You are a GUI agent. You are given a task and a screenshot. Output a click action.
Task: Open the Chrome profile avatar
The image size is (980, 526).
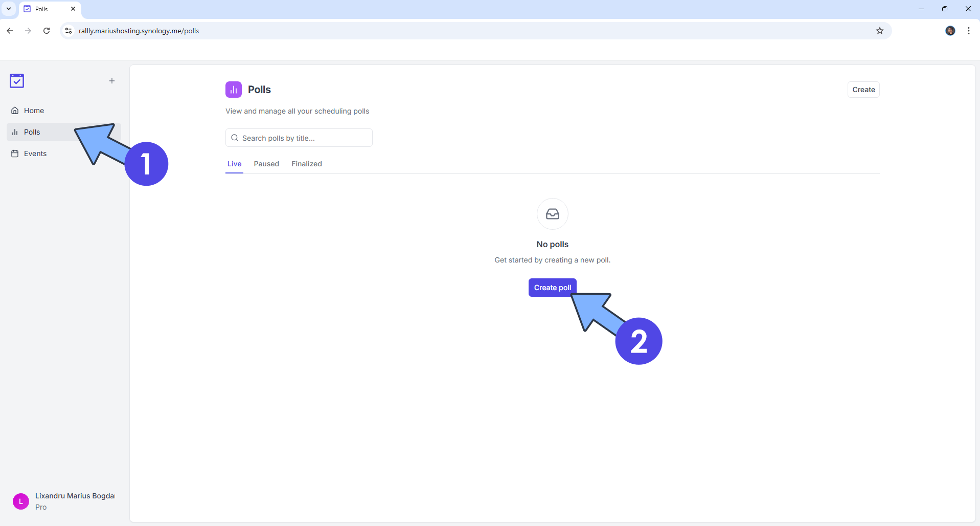[x=950, y=31]
